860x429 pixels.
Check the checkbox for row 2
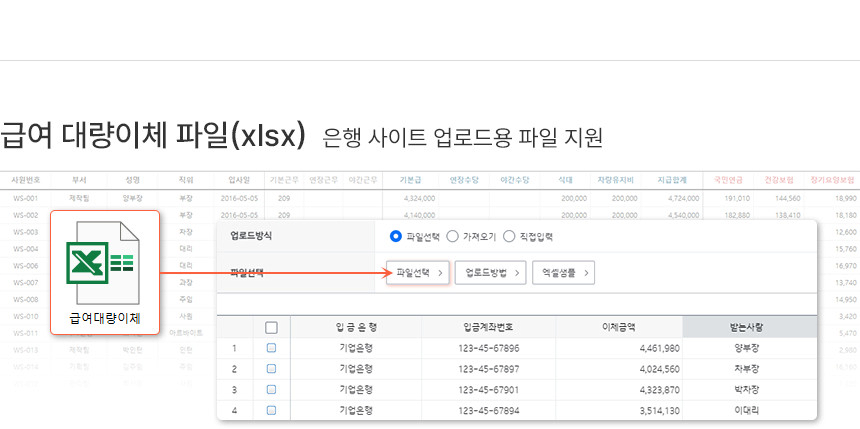[x=271, y=369]
